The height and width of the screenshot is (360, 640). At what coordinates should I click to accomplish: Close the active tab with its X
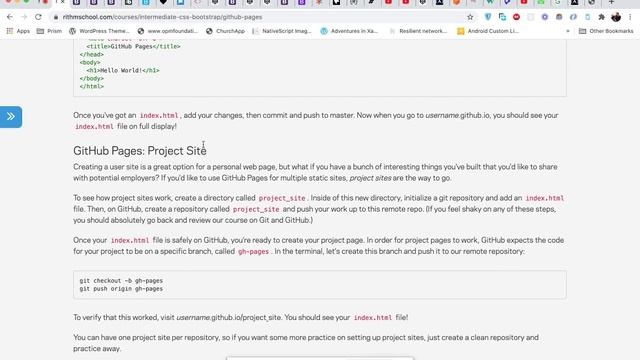(62, 2)
